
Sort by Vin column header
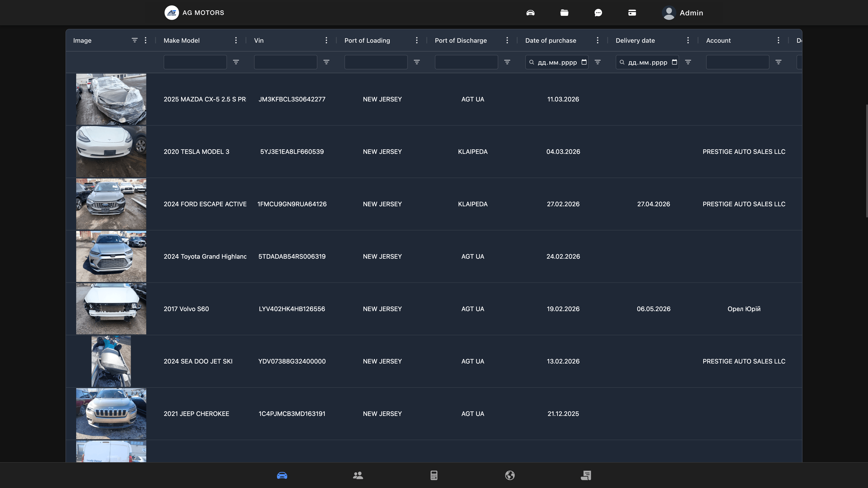(259, 40)
